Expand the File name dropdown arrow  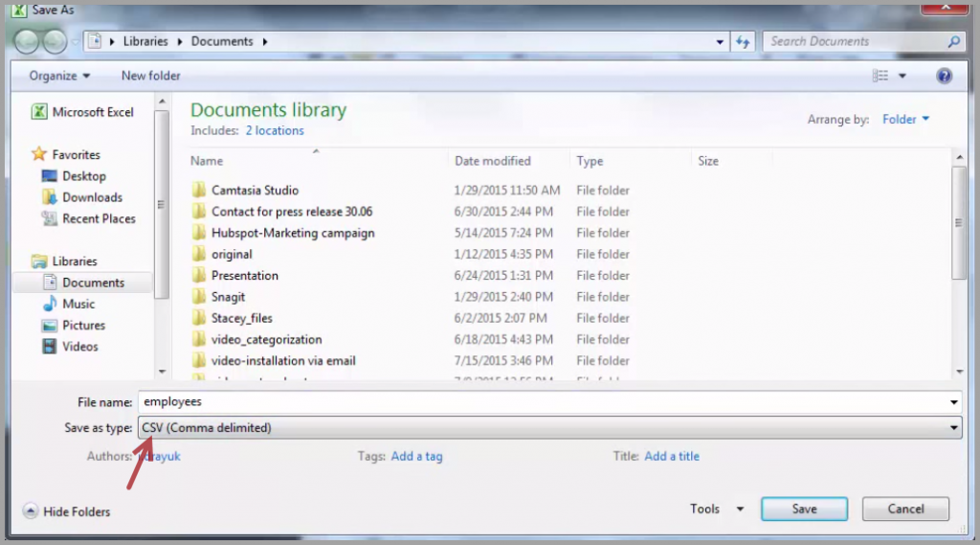(x=953, y=402)
